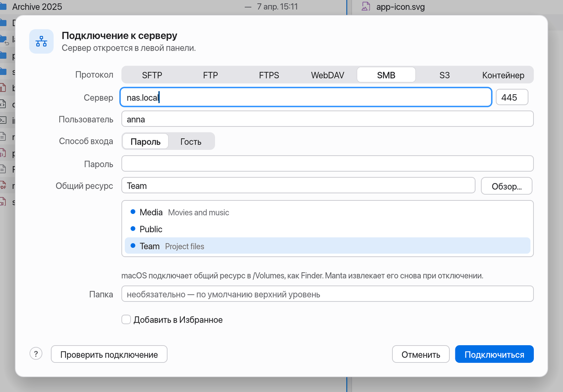Select the Public share in list

[328, 229]
